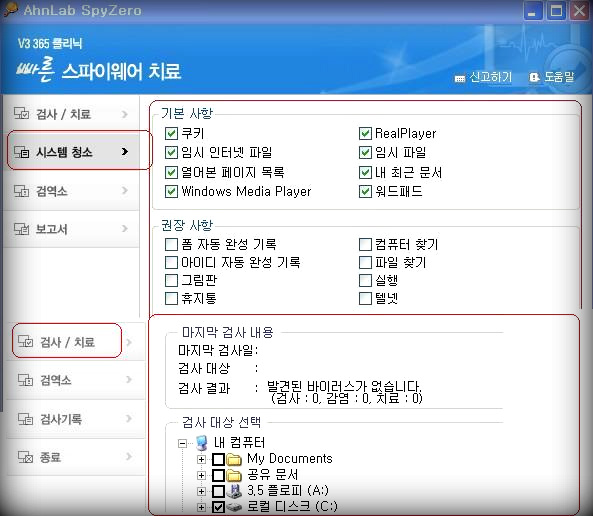Screen dimensions: 593x516
Task: Select the lower 검사 / 치료 menu item
Action: (x=75, y=342)
